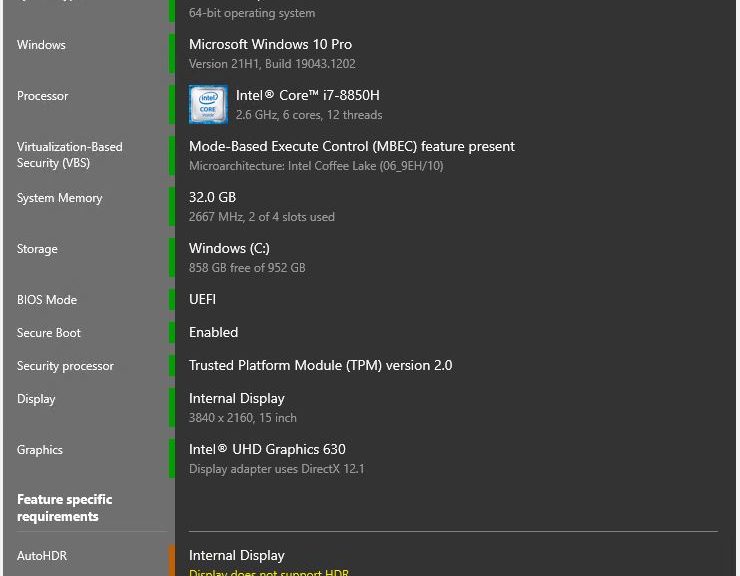
Task: Click 2667 MHz, 2 of 4 slots used
Action: [262, 217]
